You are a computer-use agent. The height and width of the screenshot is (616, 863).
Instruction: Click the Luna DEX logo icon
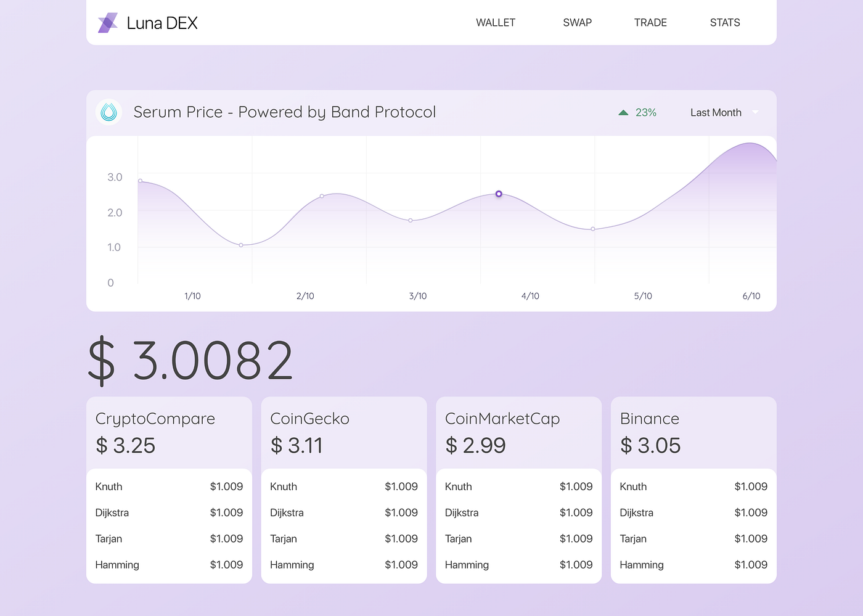108,23
